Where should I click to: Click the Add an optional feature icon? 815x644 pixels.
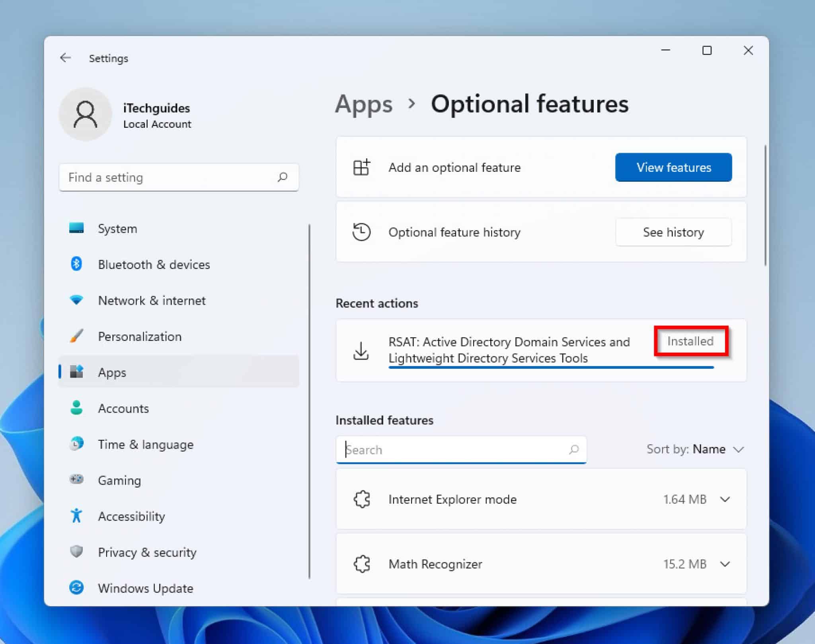tap(361, 167)
